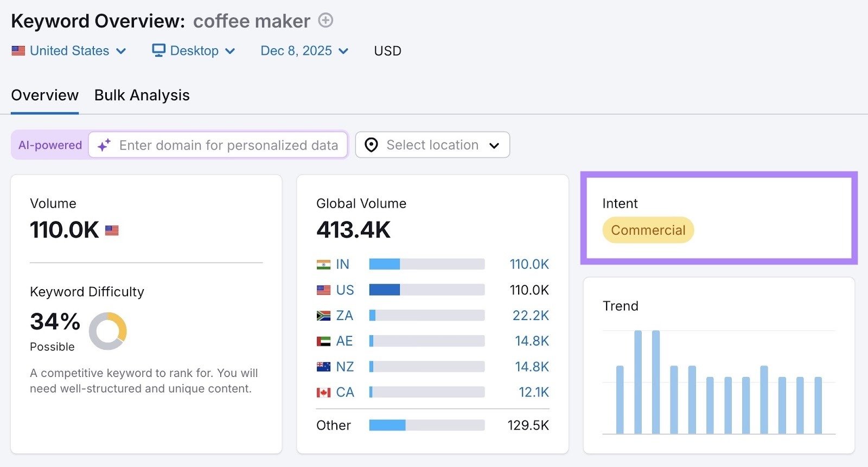The width and height of the screenshot is (868, 467).
Task: Click the United States flag icon in header
Action: (x=18, y=51)
